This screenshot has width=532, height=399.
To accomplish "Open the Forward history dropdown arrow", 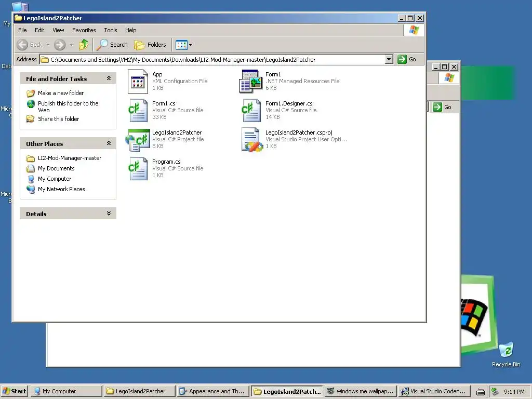I will [71, 45].
